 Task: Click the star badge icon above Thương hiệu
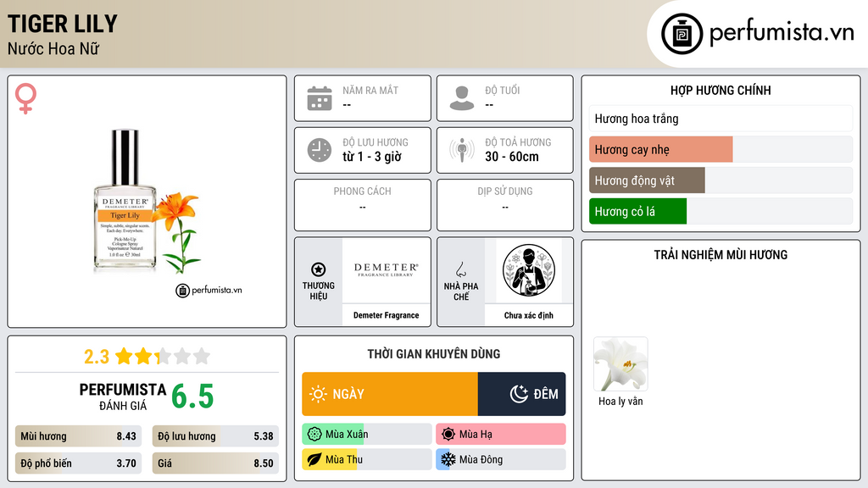tap(319, 269)
